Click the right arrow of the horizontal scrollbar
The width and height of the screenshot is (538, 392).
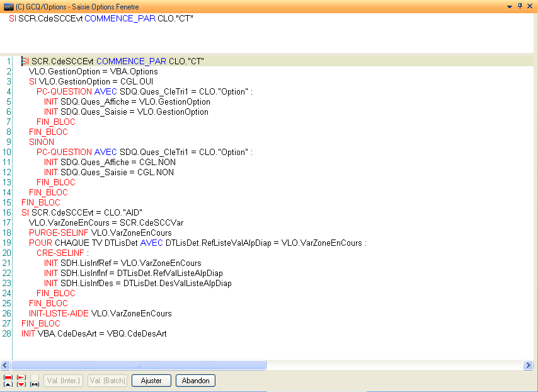pyautogui.click(x=529, y=365)
